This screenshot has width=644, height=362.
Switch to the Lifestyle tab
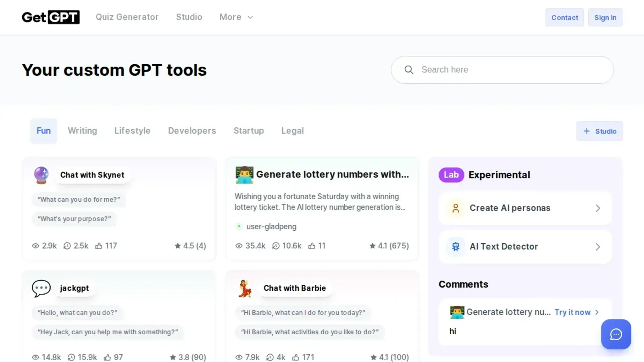coord(132,131)
